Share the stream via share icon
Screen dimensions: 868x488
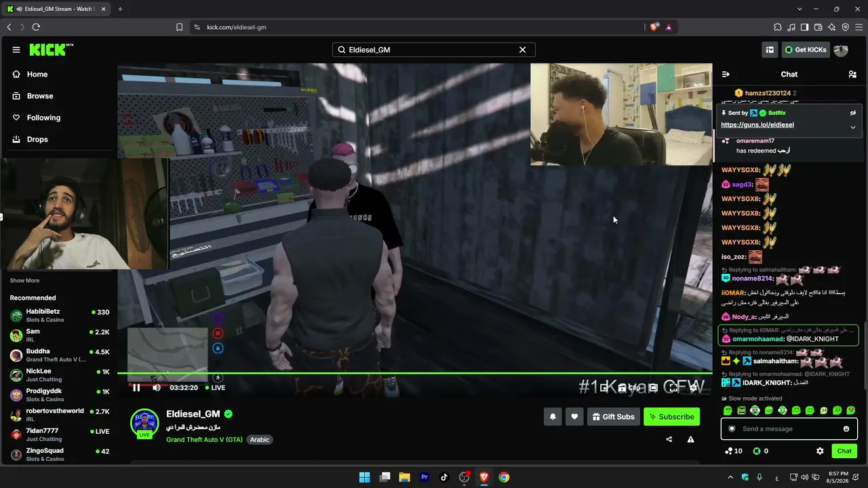point(669,439)
